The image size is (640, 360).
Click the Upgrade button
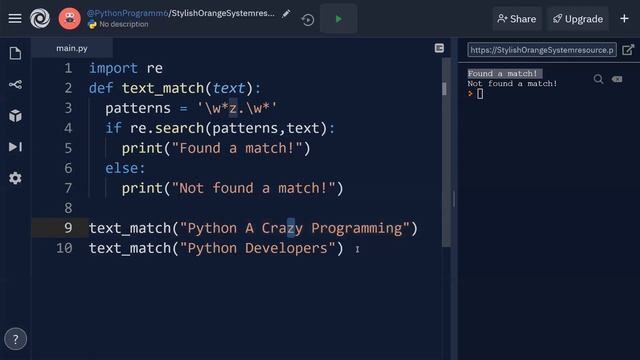pyautogui.click(x=578, y=19)
